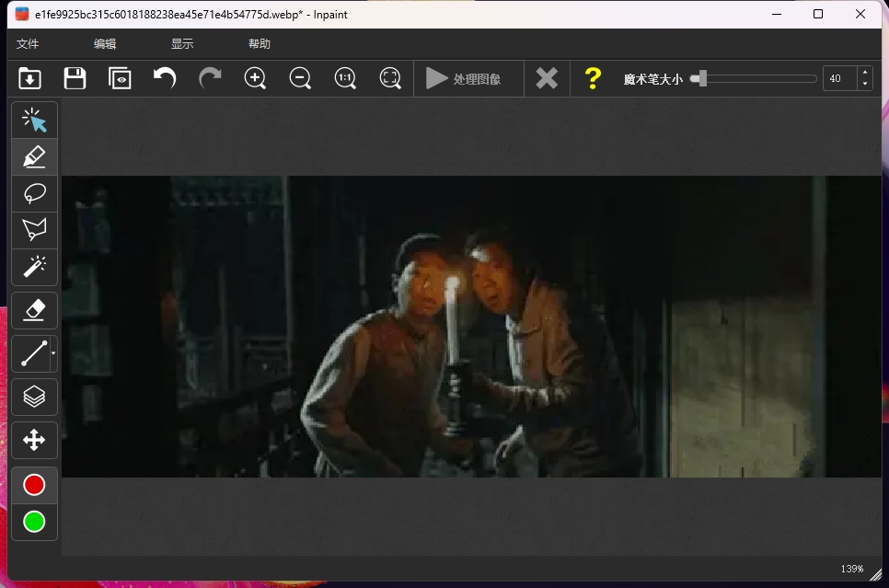Select the Move image tool
Image resolution: width=889 pixels, height=588 pixels.
point(34,440)
